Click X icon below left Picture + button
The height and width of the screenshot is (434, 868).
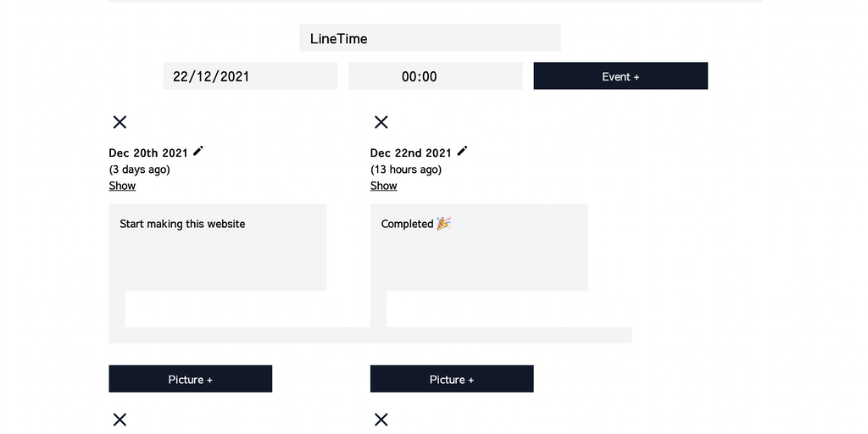(120, 420)
